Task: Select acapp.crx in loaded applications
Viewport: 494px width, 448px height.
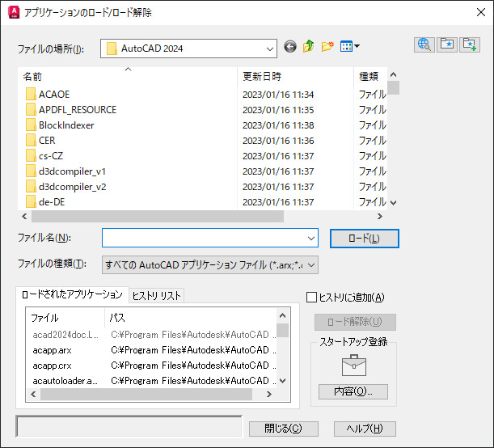Action: [x=53, y=366]
